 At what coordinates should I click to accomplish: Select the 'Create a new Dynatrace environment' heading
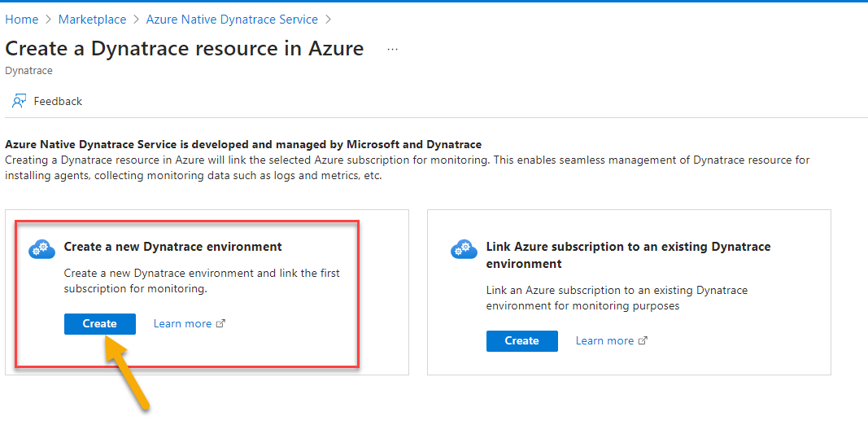[x=172, y=246]
